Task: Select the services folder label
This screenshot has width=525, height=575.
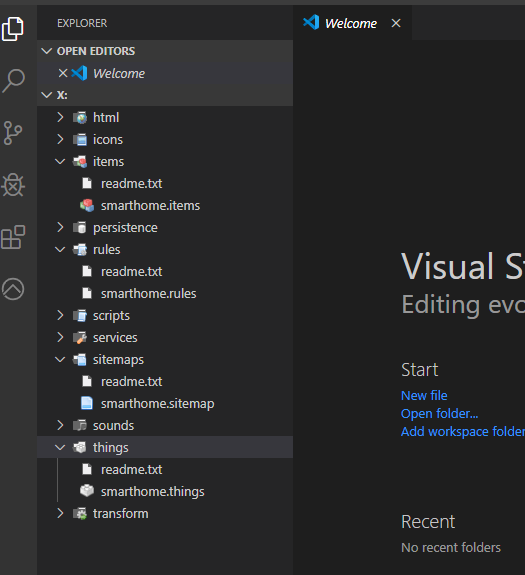Action: click(115, 338)
